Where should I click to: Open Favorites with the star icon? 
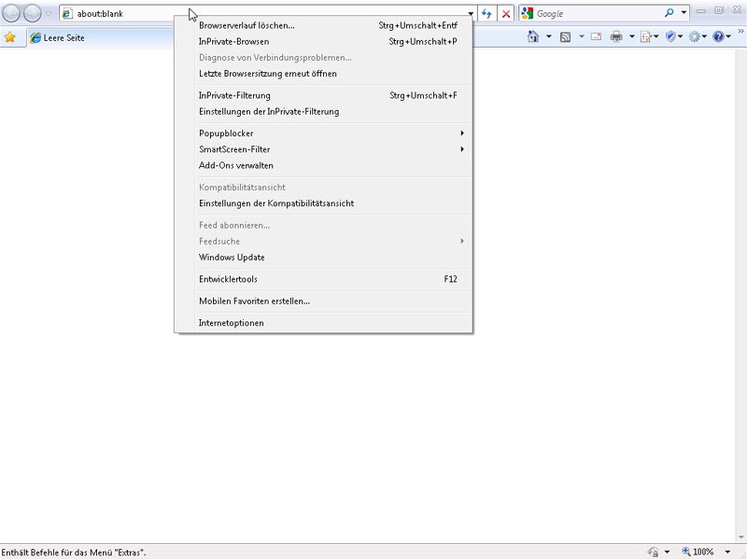[x=10, y=37]
